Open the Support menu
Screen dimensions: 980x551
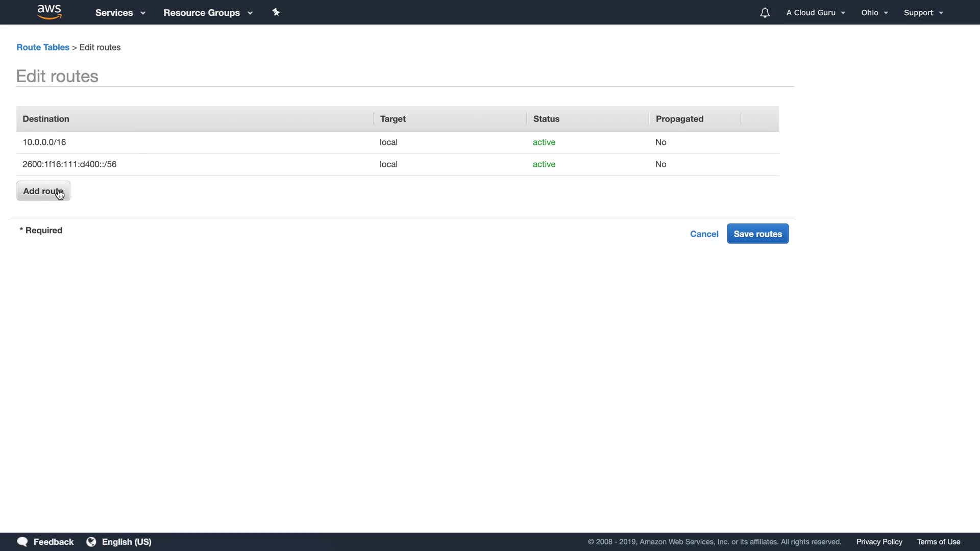pos(923,13)
